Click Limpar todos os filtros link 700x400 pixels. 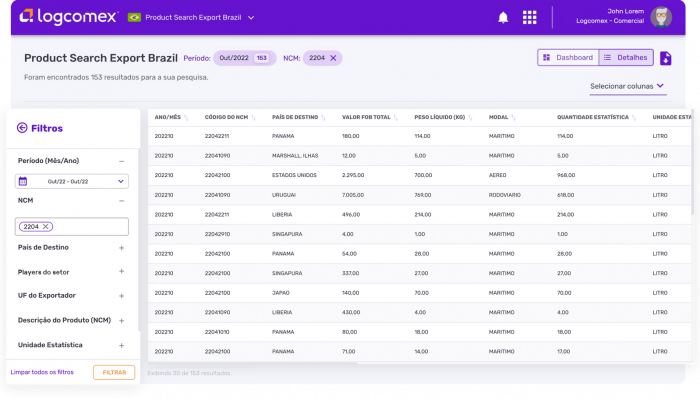[x=42, y=372]
